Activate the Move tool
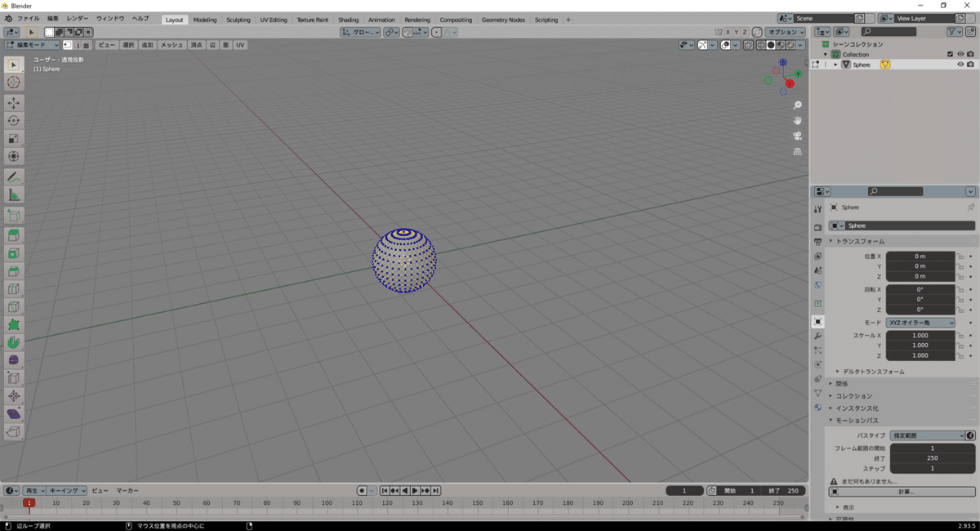980x531 pixels. coord(14,102)
